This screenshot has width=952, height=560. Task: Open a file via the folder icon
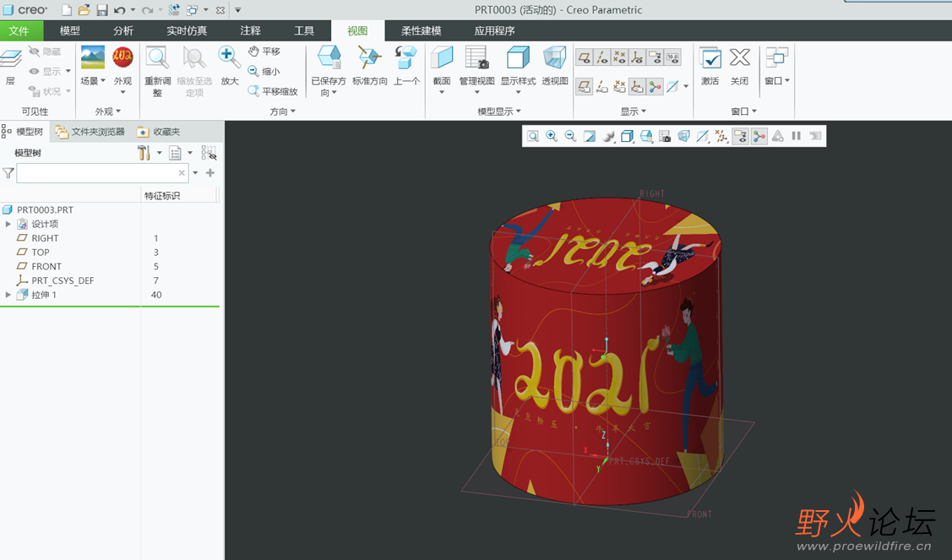[x=84, y=10]
